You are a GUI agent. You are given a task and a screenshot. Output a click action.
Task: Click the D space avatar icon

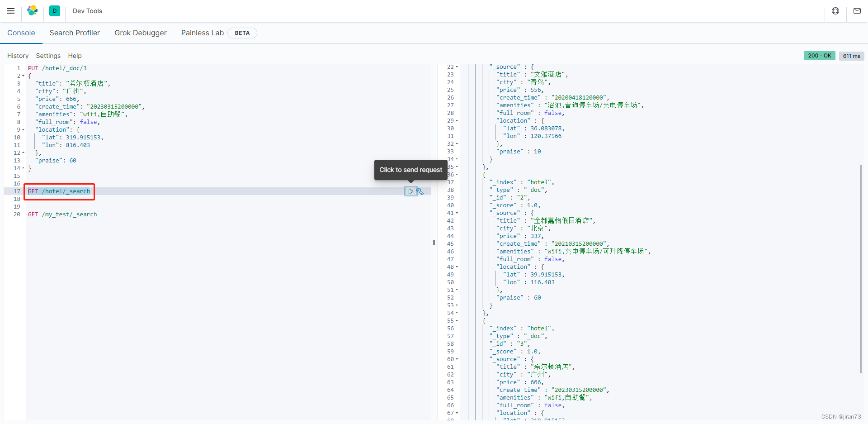(54, 10)
